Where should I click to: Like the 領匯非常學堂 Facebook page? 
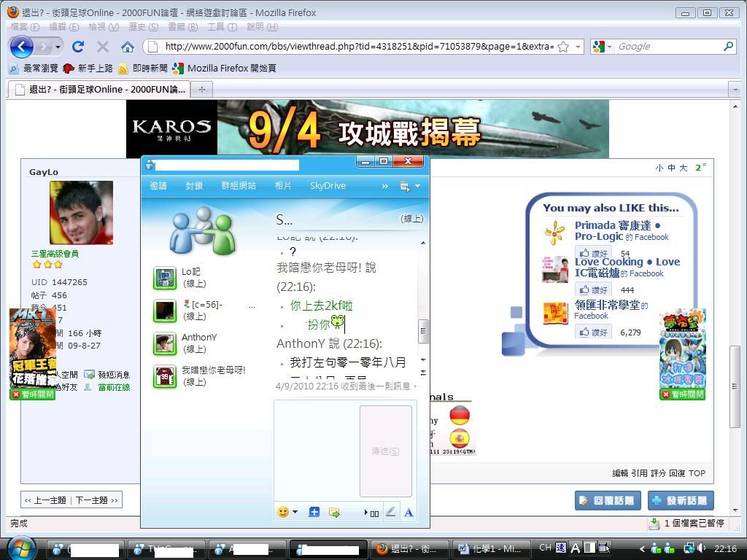tap(594, 332)
